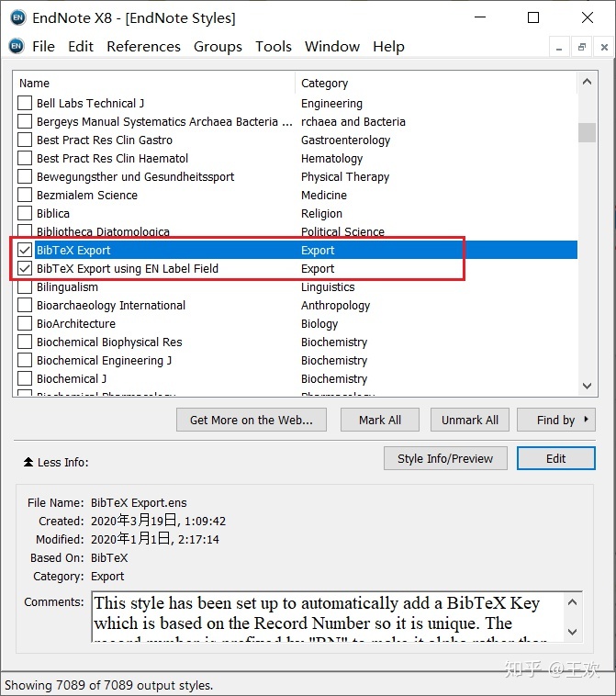Click the EN document icon beside File menu
616x696 pixels.
(17, 46)
